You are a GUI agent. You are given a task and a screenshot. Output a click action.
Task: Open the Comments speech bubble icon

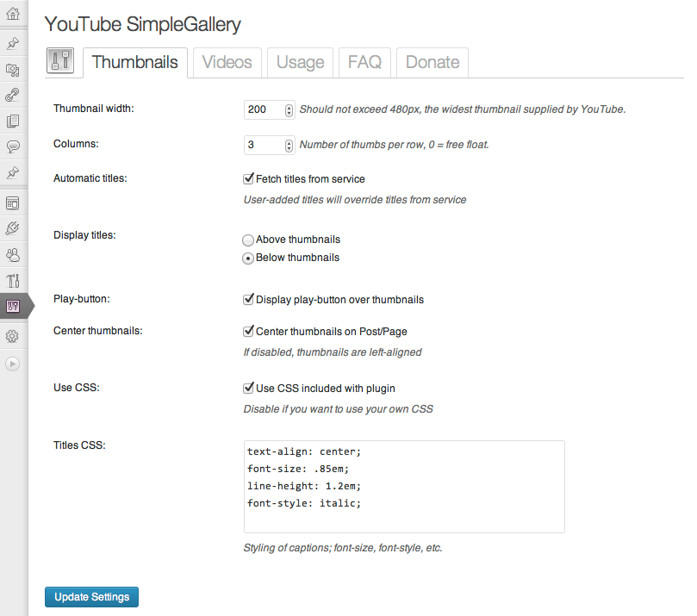click(x=13, y=146)
